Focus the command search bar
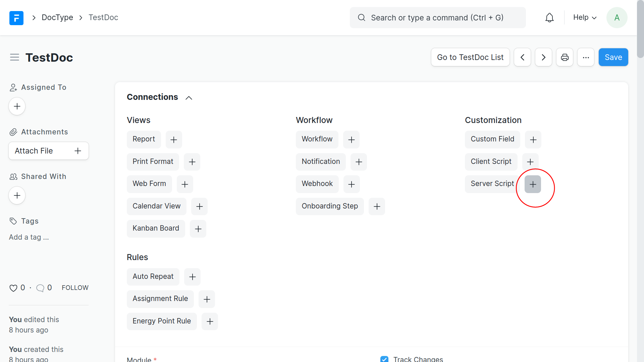This screenshot has width=644, height=362. (x=437, y=18)
